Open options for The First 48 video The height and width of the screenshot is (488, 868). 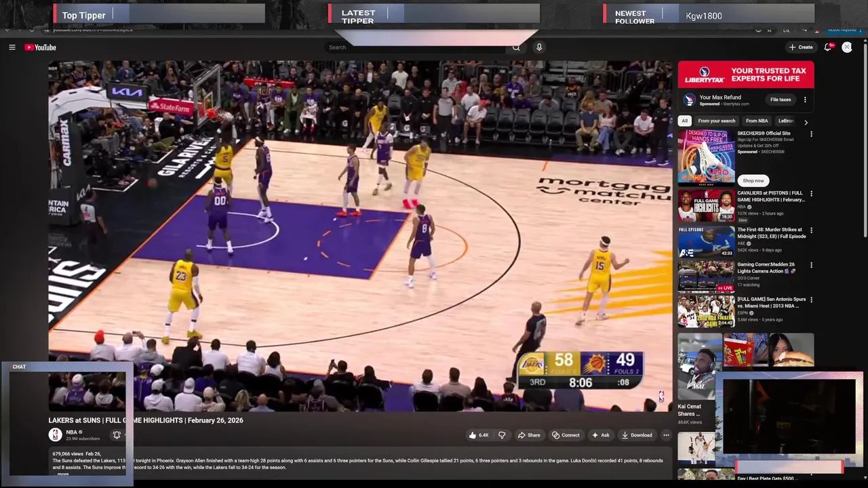(x=811, y=230)
